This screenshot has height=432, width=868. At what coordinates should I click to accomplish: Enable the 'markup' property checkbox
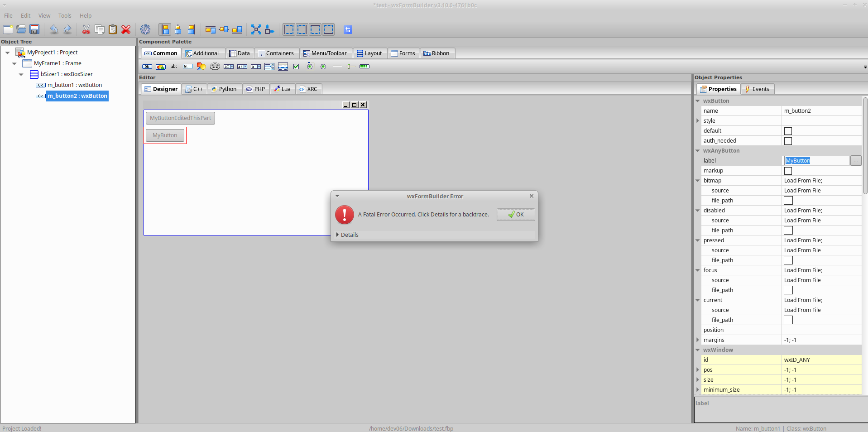pos(788,171)
